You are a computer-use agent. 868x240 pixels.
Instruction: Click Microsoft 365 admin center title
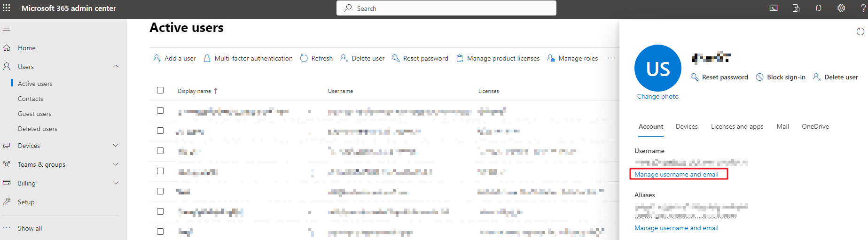coord(69,8)
